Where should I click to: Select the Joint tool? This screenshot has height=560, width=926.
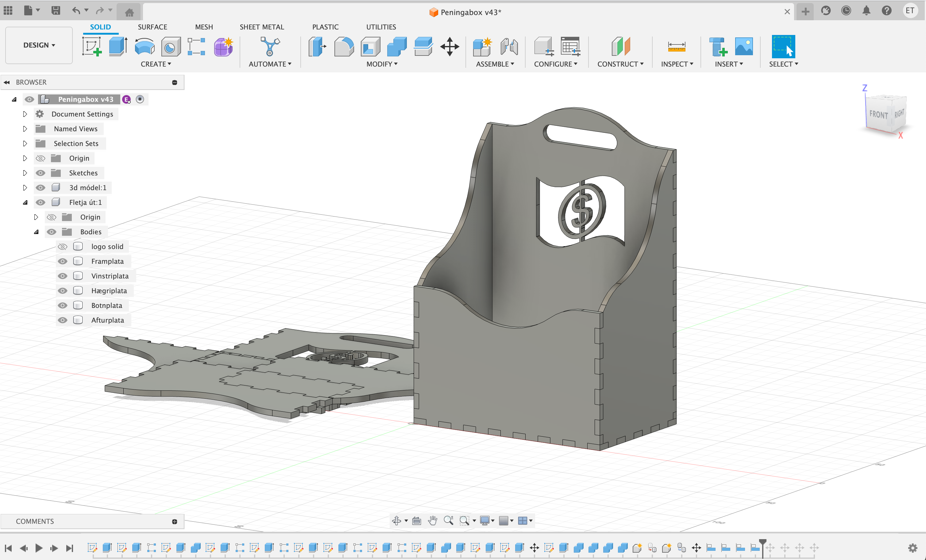point(509,47)
